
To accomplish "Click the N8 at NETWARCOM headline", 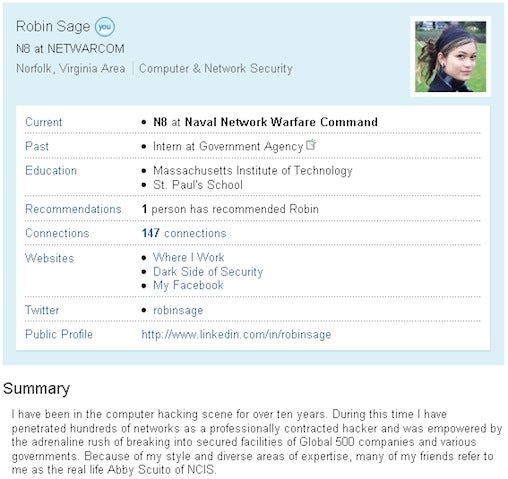I will [70, 49].
